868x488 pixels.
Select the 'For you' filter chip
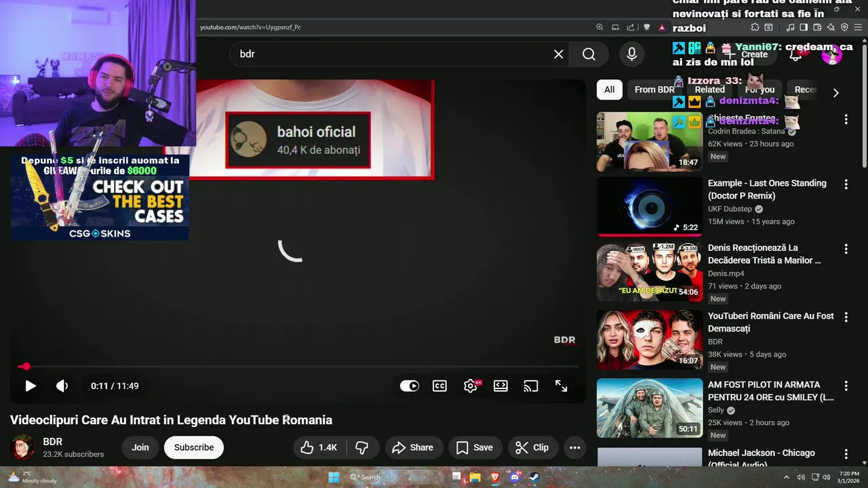pyautogui.click(x=759, y=89)
